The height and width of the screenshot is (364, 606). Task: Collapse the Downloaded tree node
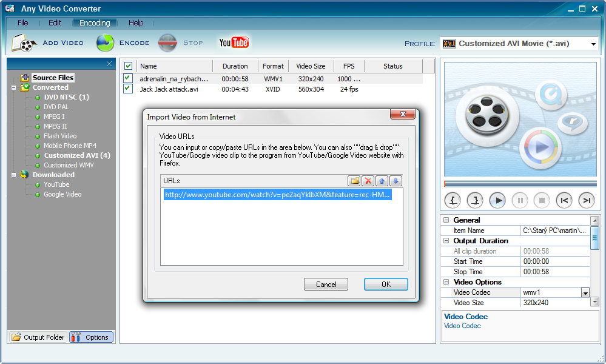click(13, 175)
